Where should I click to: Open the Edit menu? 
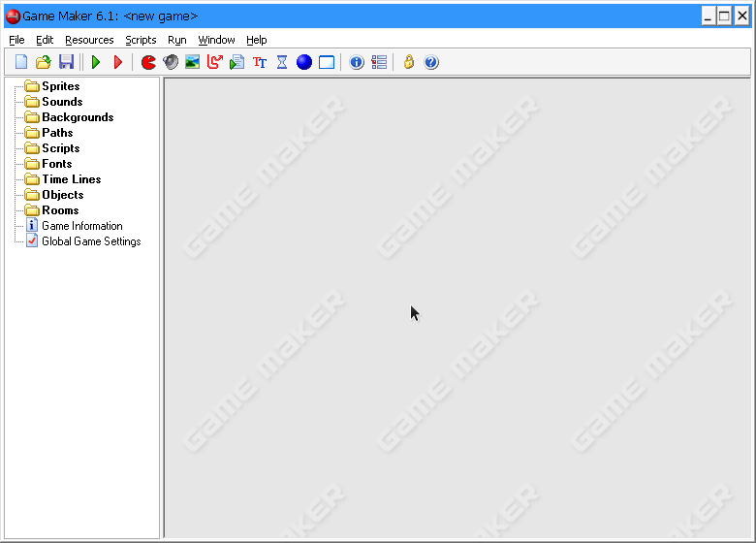(x=45, y=40)
